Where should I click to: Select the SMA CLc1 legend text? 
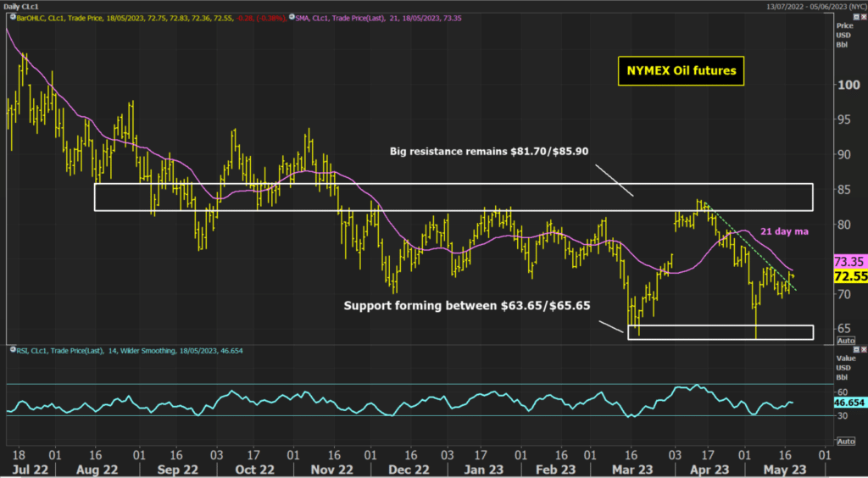click(x=378, y=19)
